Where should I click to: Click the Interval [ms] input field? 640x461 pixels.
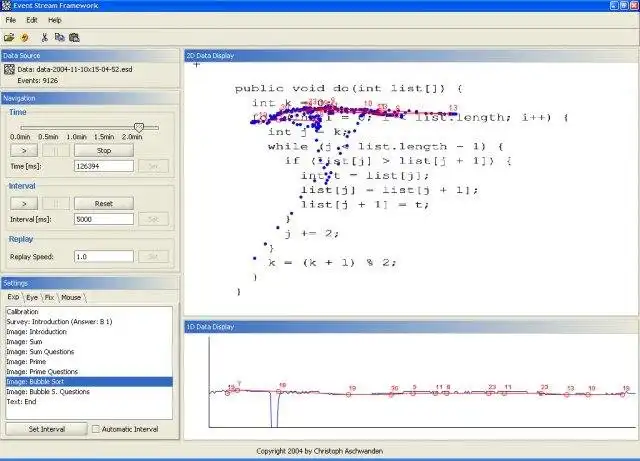click(x=104, y=219)
